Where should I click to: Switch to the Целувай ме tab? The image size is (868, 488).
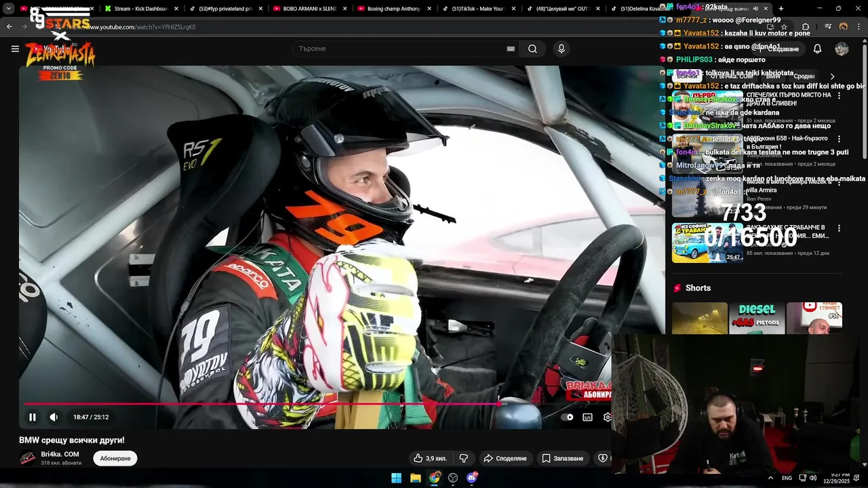click(x=561, y=9)
